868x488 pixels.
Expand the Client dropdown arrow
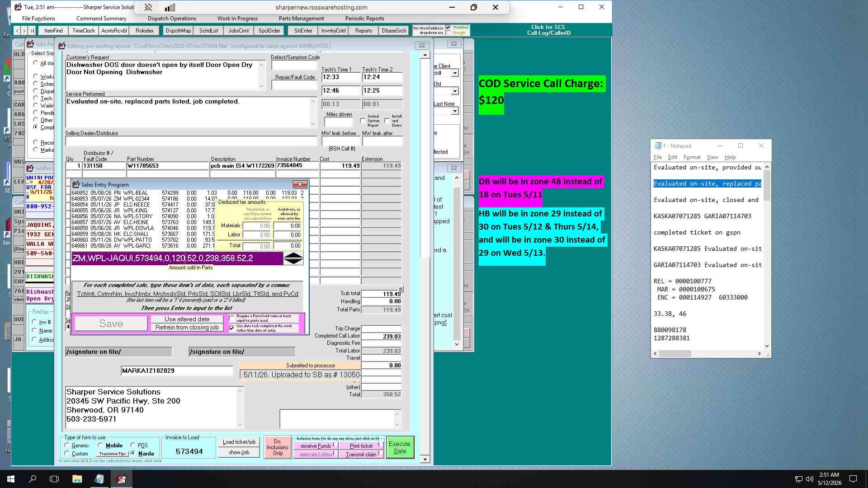[x=455, y=73]
